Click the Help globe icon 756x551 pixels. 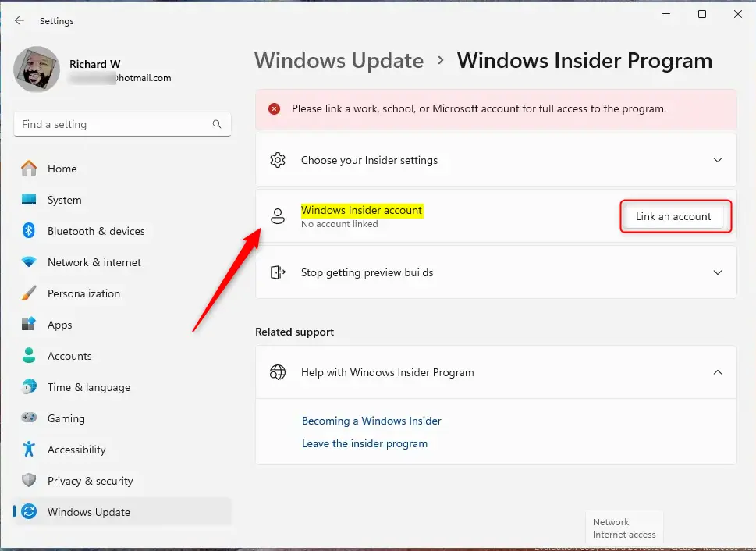point(278,372)
